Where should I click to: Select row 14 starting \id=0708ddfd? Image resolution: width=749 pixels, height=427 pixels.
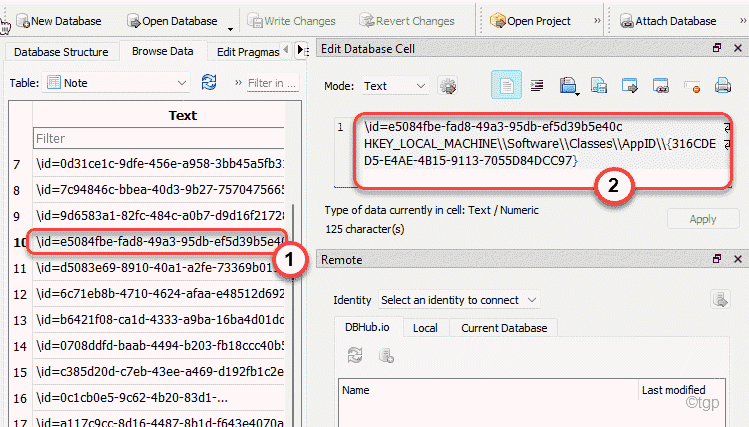[159, 345]
